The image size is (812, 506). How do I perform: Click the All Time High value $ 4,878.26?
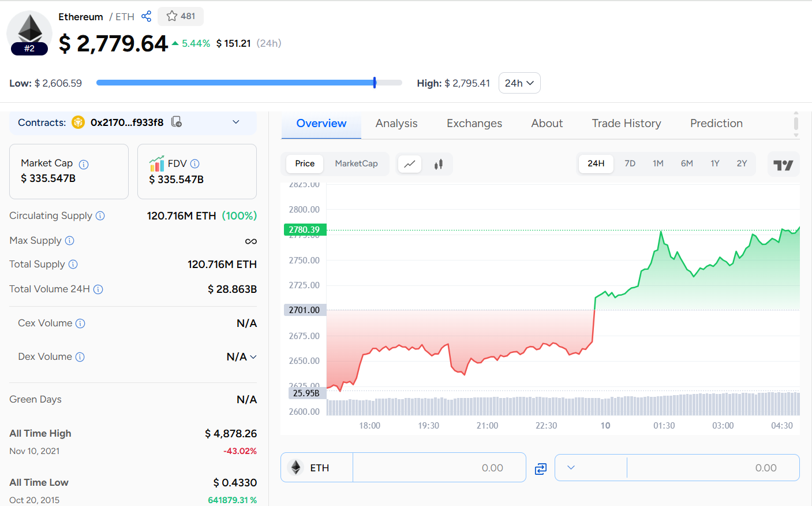[231, 434]
